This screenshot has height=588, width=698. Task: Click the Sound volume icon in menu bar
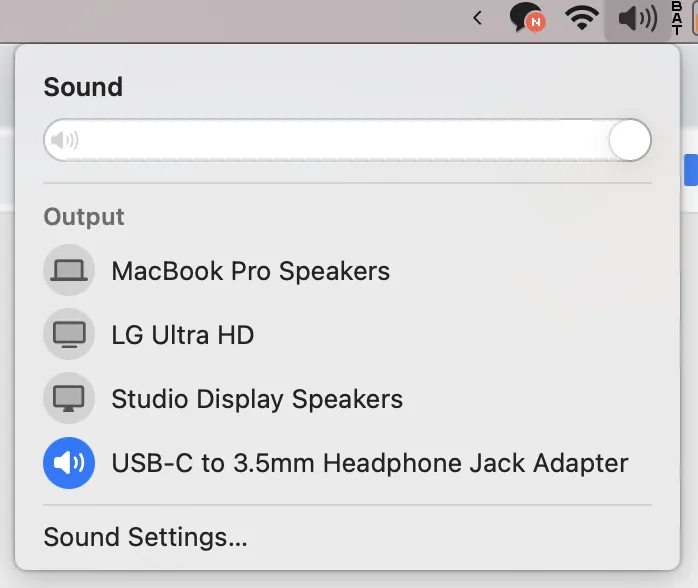tap(637, 19)
